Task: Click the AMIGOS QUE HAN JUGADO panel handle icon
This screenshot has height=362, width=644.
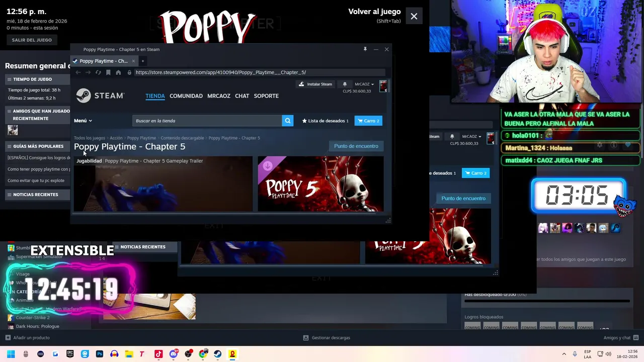Action: [9, 111]
